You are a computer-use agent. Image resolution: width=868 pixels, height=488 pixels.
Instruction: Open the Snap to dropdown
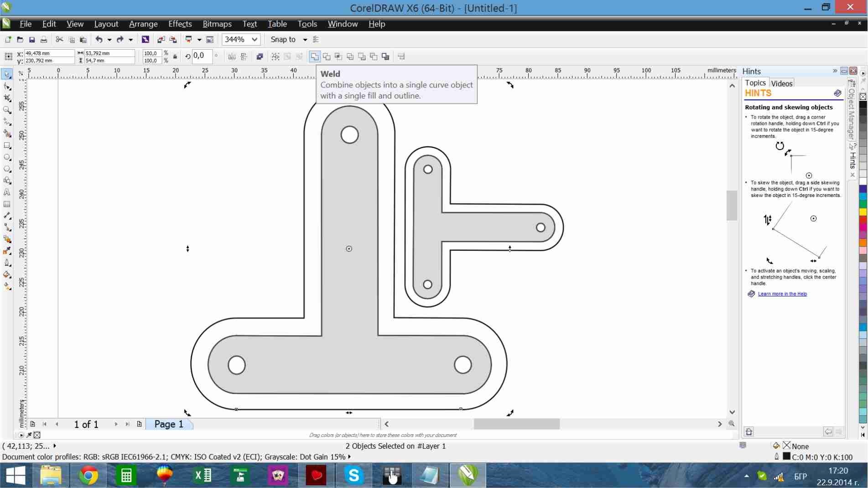coord(305,40)
